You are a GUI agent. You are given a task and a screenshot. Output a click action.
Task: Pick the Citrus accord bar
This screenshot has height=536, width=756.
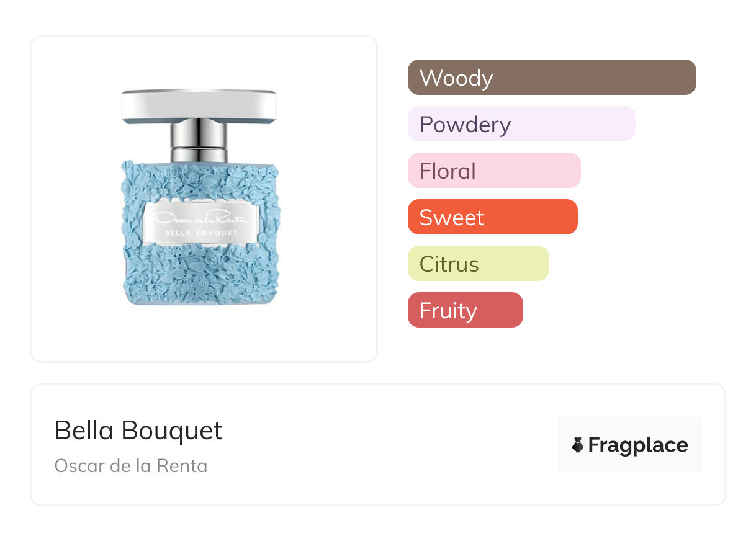click(479, 264)
